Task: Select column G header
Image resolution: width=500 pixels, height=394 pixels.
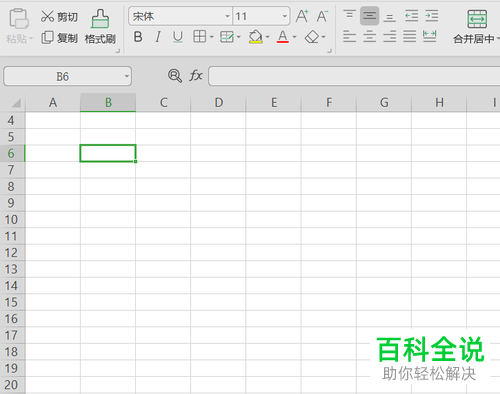Action: coord(384,103)
